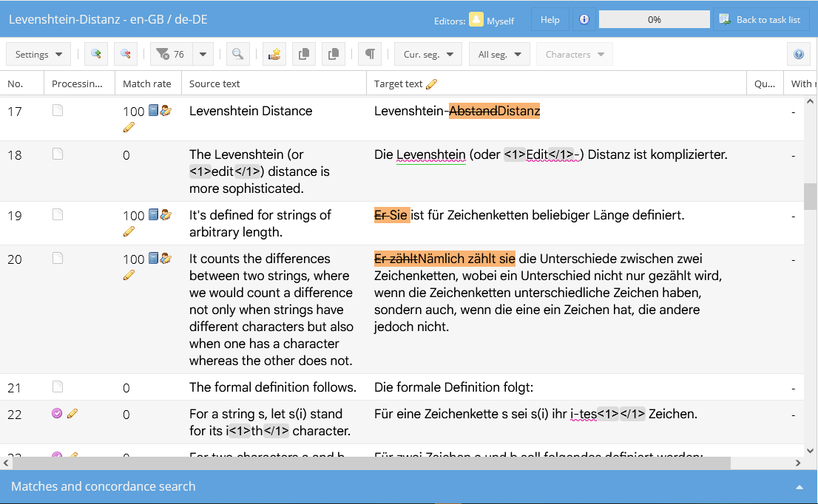Viewport: 818px width, 504px height.
Task: Sort by the Target text column header
Action: 557,84
